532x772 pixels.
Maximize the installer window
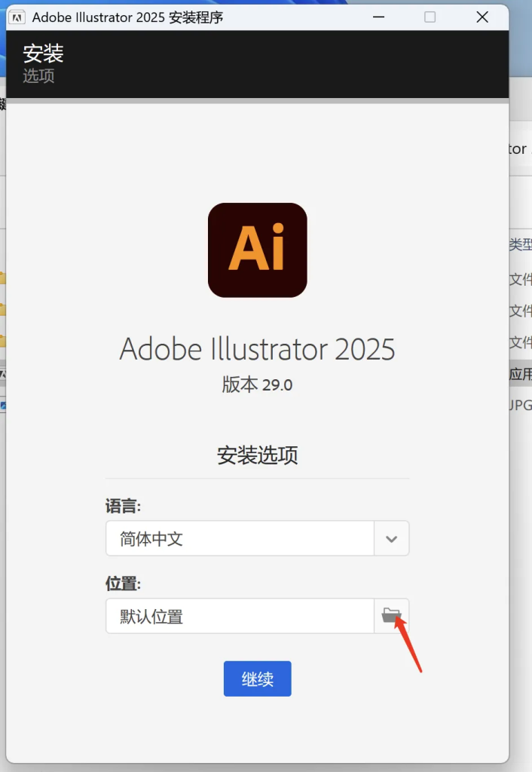point(430,17)
